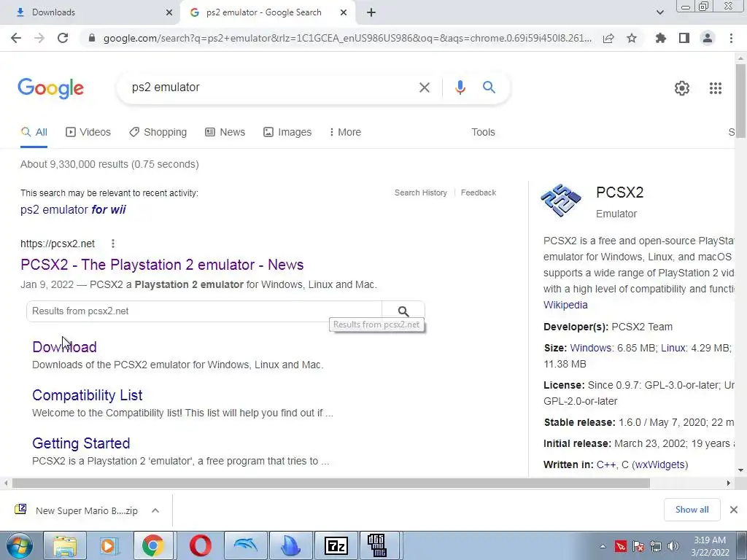The height and width of the screenshot is (560, 747).
Task: Switch to Shopping results
Action: [x=158, y=133]
